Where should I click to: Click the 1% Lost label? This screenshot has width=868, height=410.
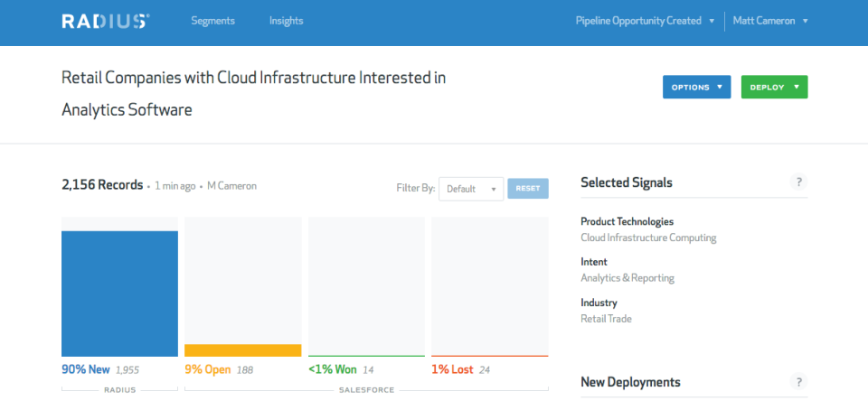pyautogui.click(x=452, y=369)
